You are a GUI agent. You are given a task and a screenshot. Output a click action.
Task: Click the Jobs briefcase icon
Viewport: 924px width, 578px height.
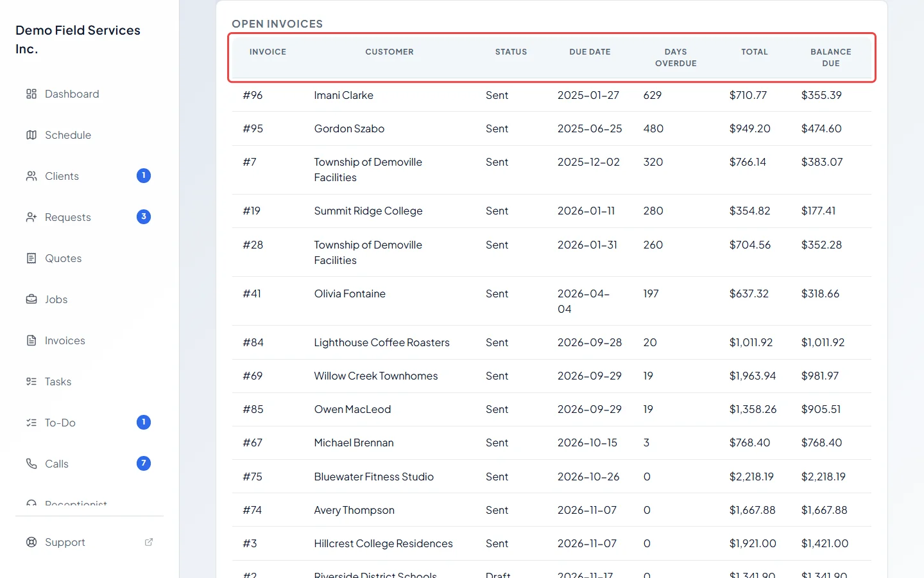(31, 299)
